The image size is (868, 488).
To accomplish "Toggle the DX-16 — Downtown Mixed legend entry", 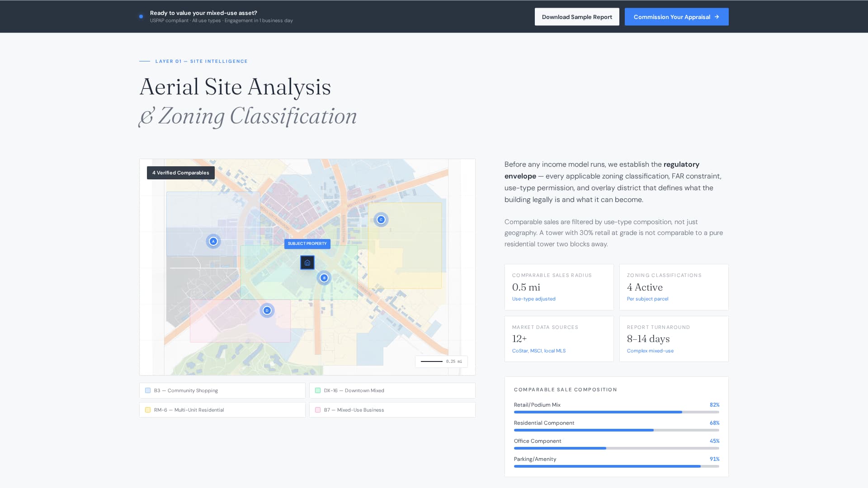I will 392,390.
